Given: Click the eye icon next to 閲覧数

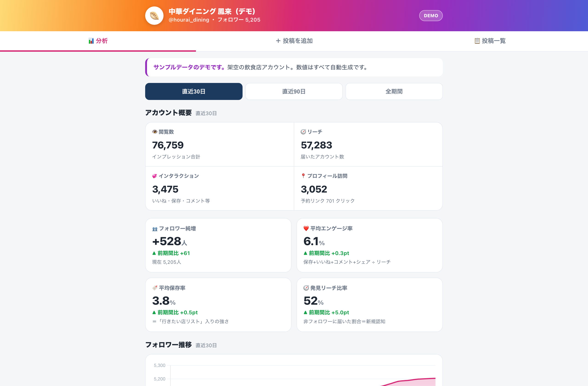Looking at the screenshot, I should point(155,132).
